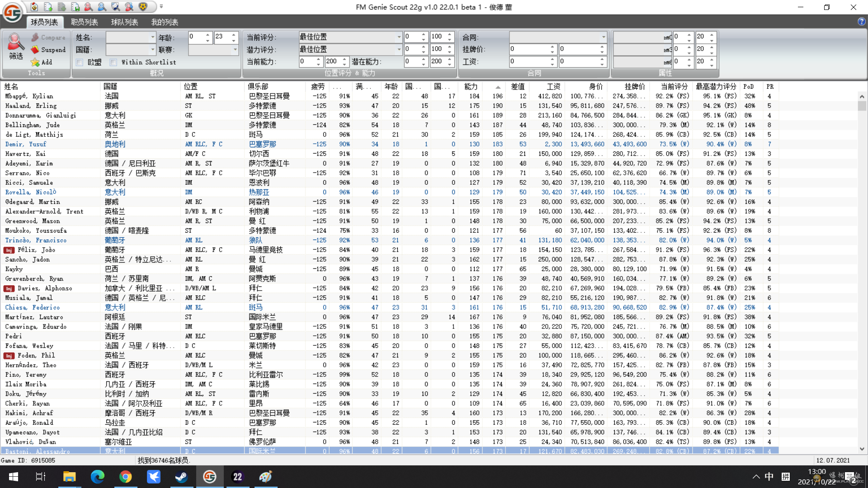Expand the 姓名 name dropdown

pyautogui.click(x=153, y=38)
